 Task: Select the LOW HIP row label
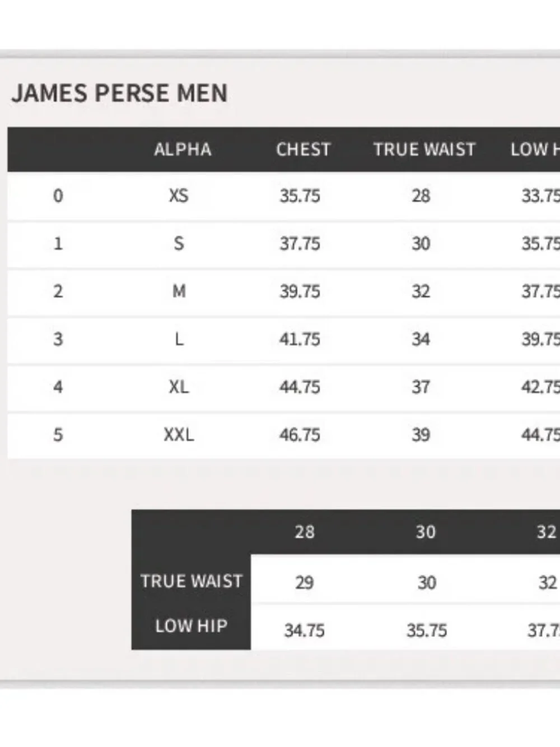point(191,626)
